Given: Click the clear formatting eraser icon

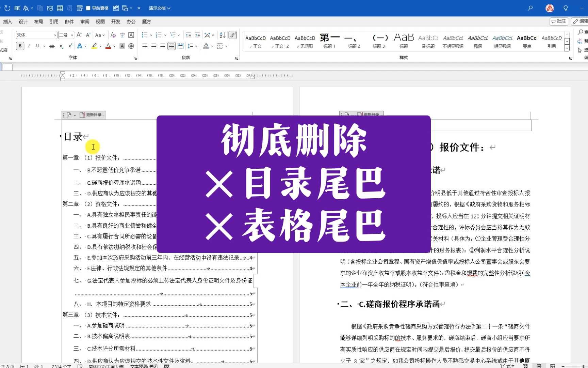Looking at the screenshot, I should click(x=113, y=35).
